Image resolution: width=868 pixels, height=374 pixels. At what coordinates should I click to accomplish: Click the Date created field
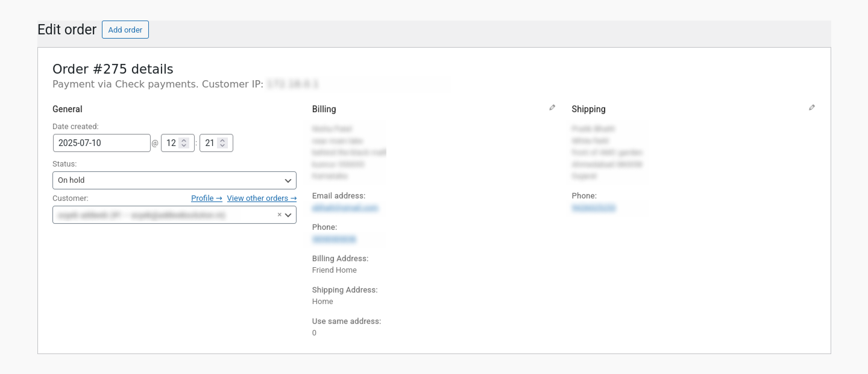click(x=101, y=143)
